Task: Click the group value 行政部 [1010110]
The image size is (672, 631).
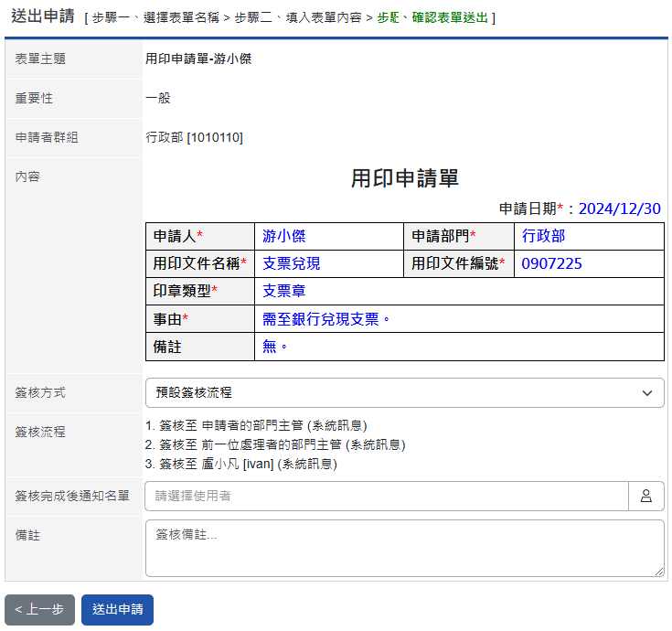Action: [194, 137]
